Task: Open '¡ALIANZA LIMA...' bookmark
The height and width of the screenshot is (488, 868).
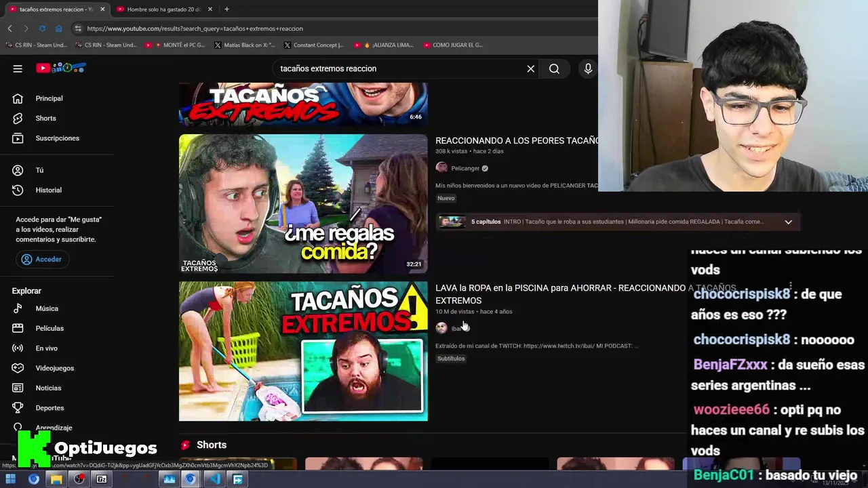Action: 384,45
